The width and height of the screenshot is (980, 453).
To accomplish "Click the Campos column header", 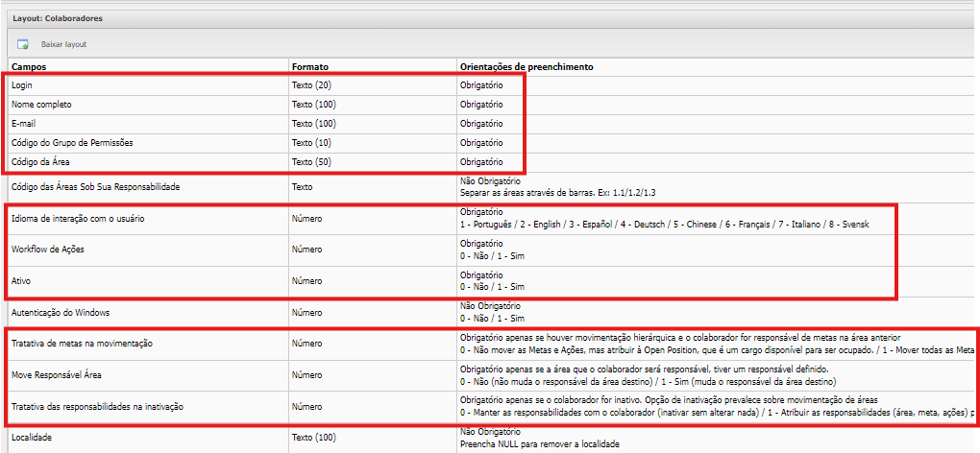I will (x=30, y=67).
